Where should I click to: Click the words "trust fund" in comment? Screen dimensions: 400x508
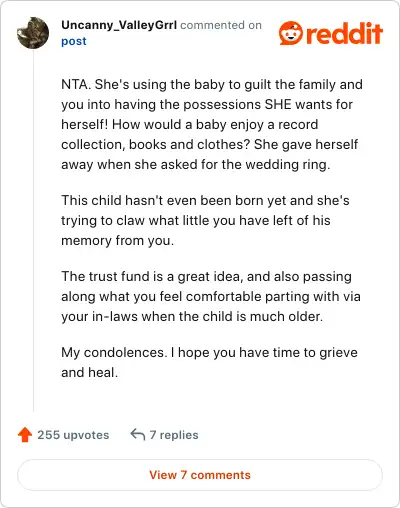118,276
